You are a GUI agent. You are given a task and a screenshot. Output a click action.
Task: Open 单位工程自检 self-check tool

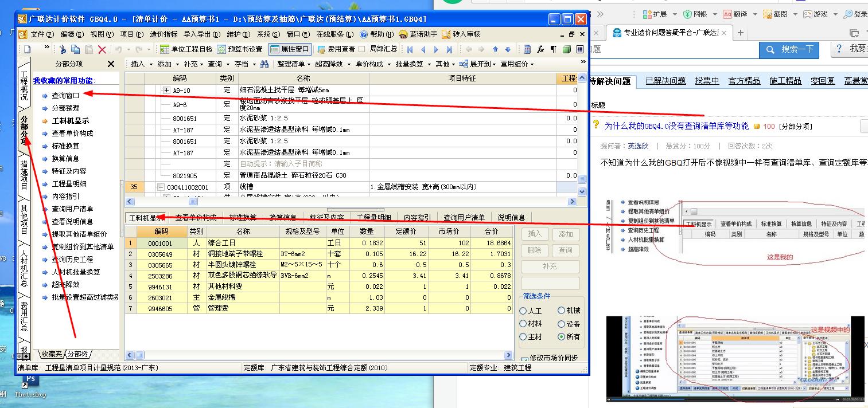186,49
